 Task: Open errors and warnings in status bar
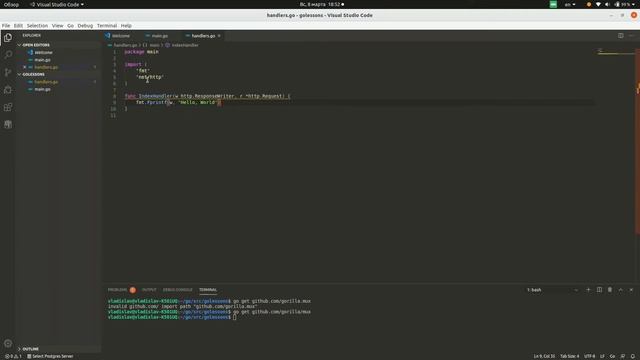(x=13, y=356)
